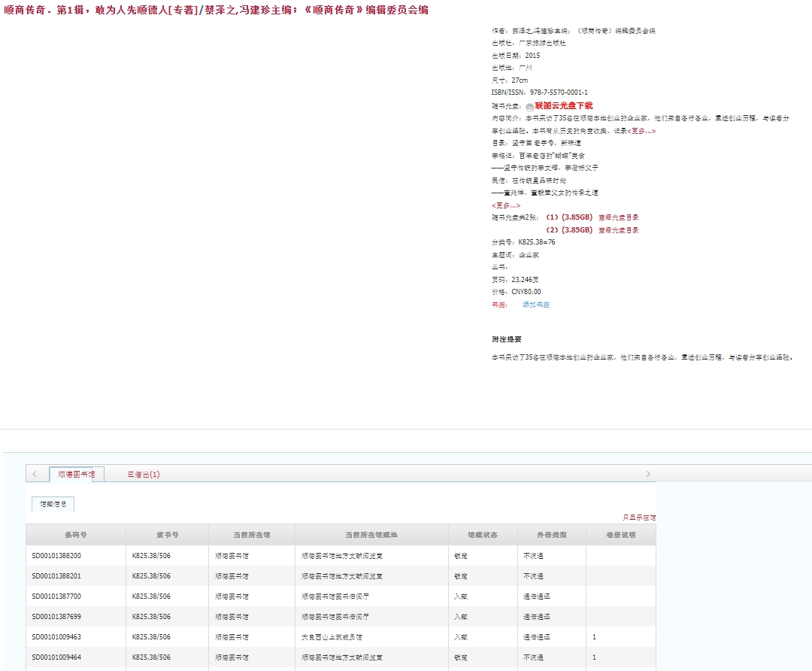Screen dimensions: 812x671
Task: Click the size value 27cm
Action: (520, 80)
